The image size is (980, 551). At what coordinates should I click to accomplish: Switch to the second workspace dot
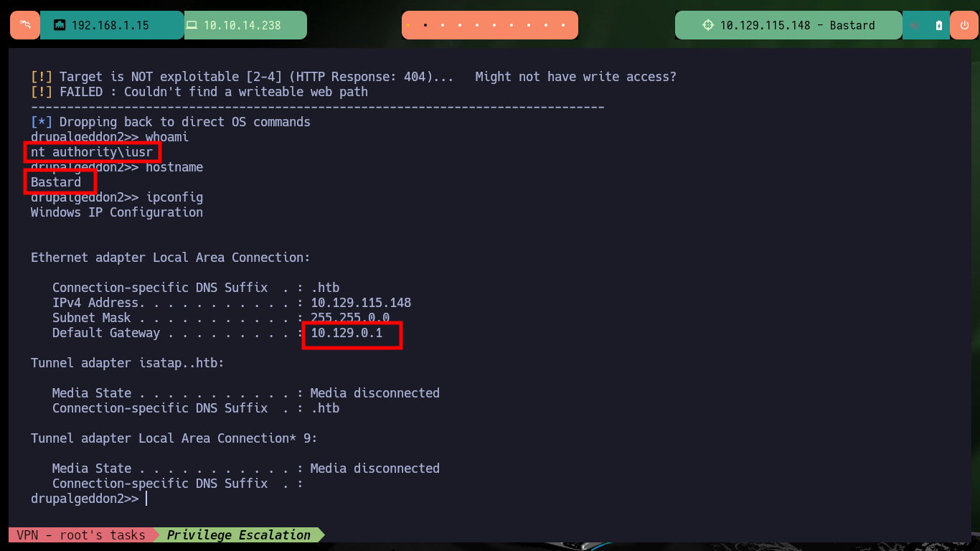[425, 25]
